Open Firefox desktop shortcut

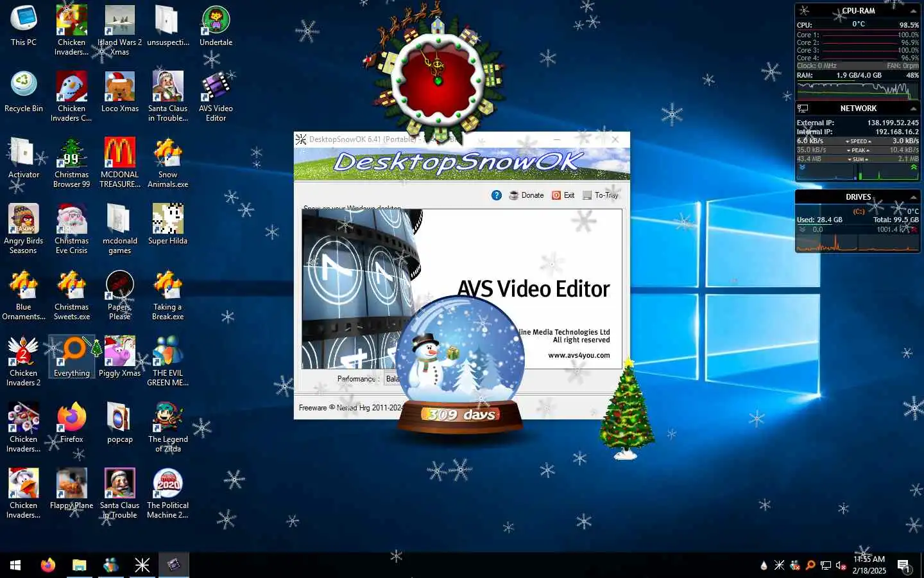click(71, 423)
